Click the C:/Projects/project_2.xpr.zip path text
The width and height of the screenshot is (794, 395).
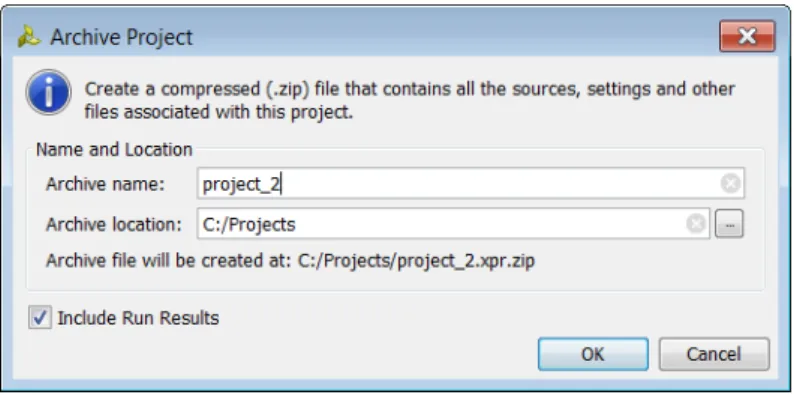416,261
